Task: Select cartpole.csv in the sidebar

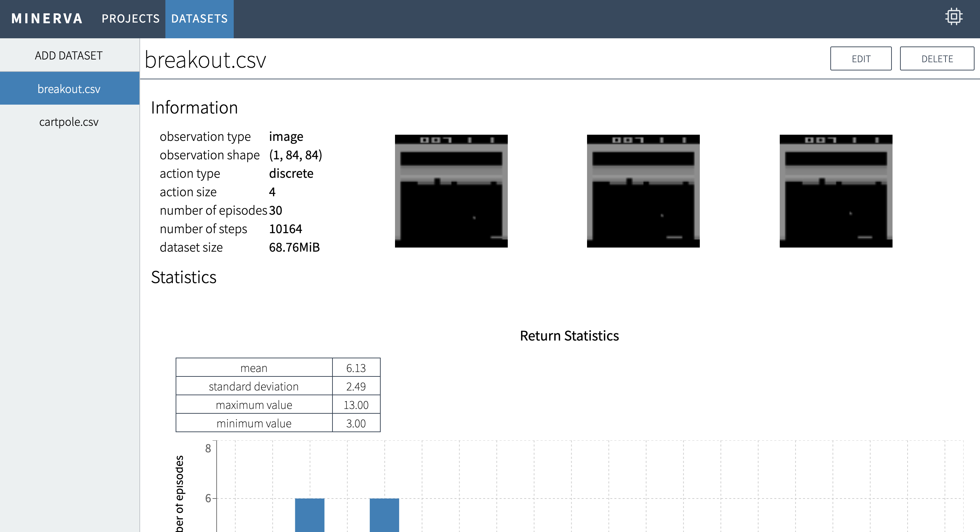Action: (x=69, y=122)
